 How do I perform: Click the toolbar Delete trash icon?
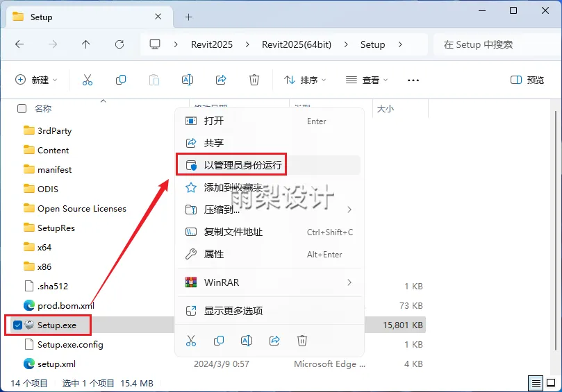(254, 80)
